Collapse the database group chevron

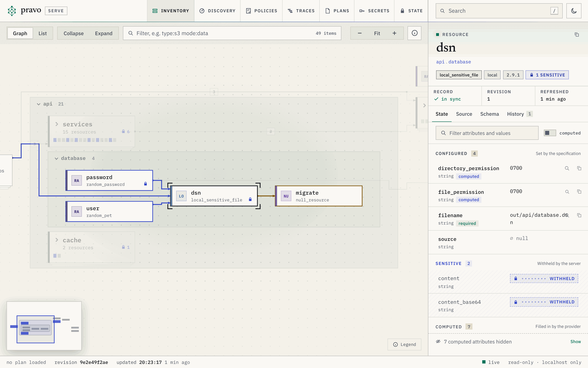(56, 158)
